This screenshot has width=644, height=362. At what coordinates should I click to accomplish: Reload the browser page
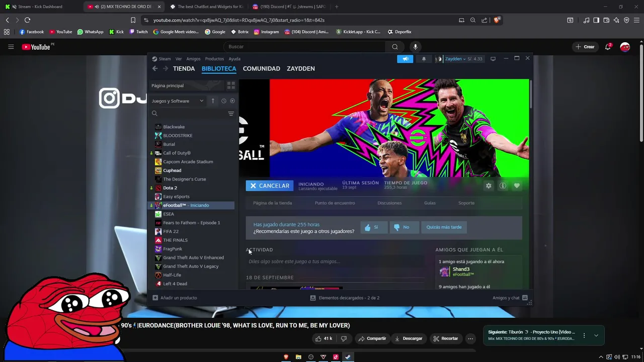point(27,20)
